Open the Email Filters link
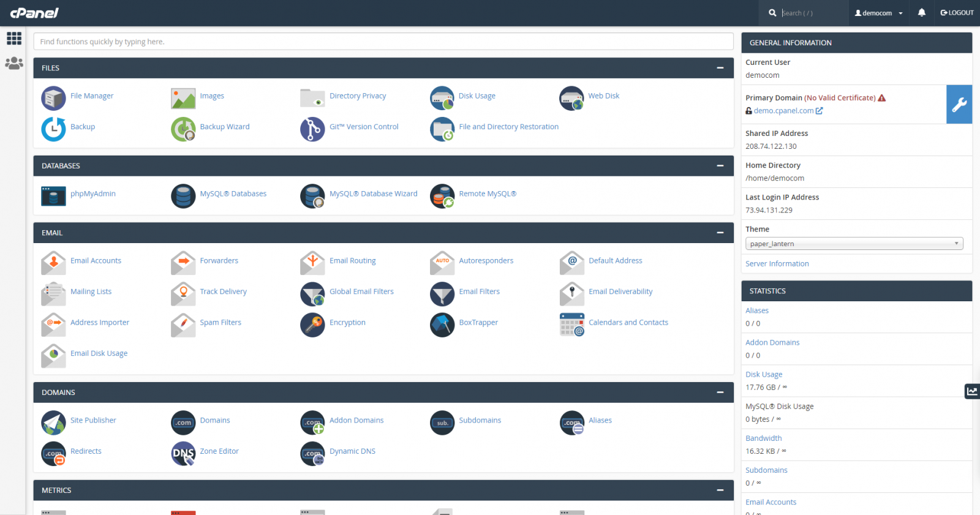The image size is (980, 515). pos(479,291)
